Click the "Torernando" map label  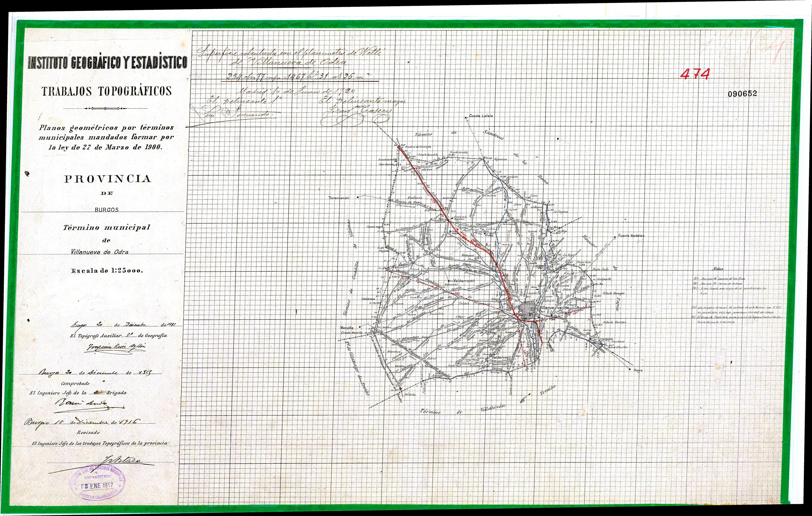click(339, 198)
